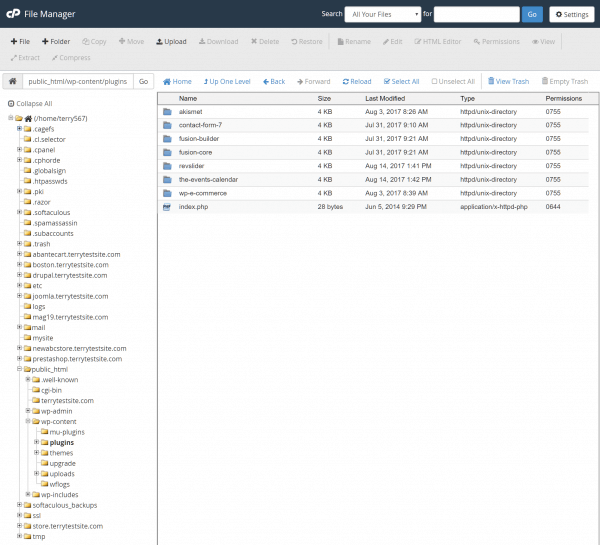Select the wp-e-commerce folder icon
This screenshot has height=545, width=600.
tap(167, 193)
